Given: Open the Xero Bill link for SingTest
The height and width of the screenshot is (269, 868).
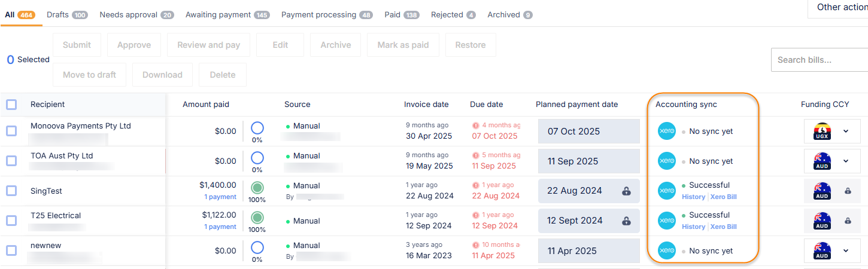Looking at the screenshot, I should pyautogui.click(x=724, y=197).
